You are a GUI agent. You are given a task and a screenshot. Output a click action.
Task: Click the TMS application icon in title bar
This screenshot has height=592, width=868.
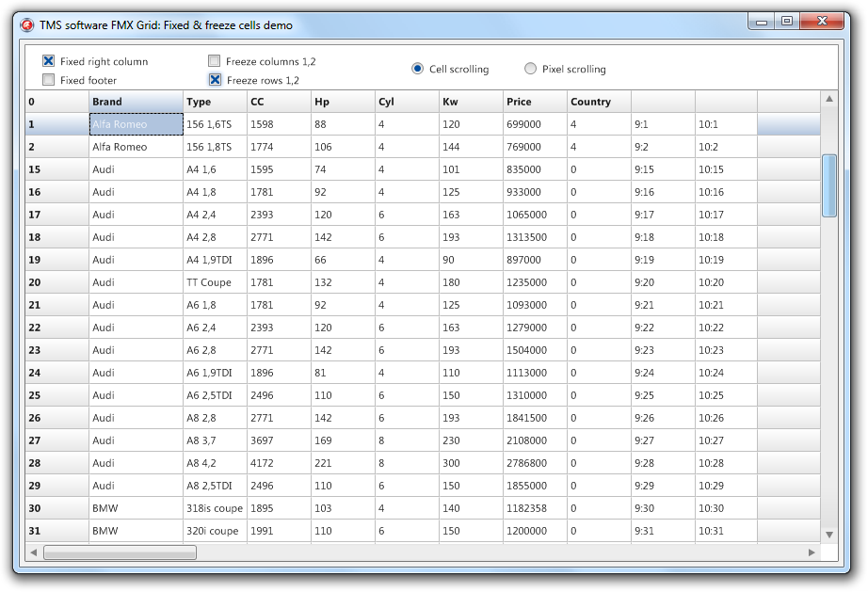[26, 24]
